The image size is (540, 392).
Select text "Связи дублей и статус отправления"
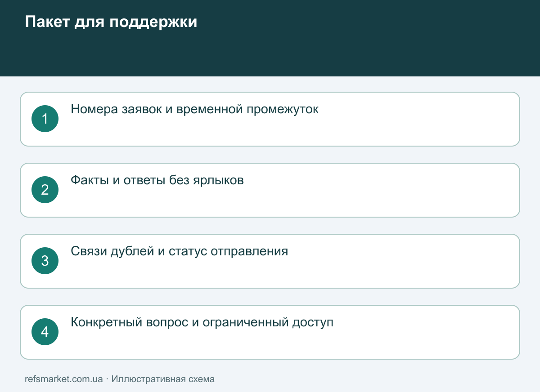point(180,251)
